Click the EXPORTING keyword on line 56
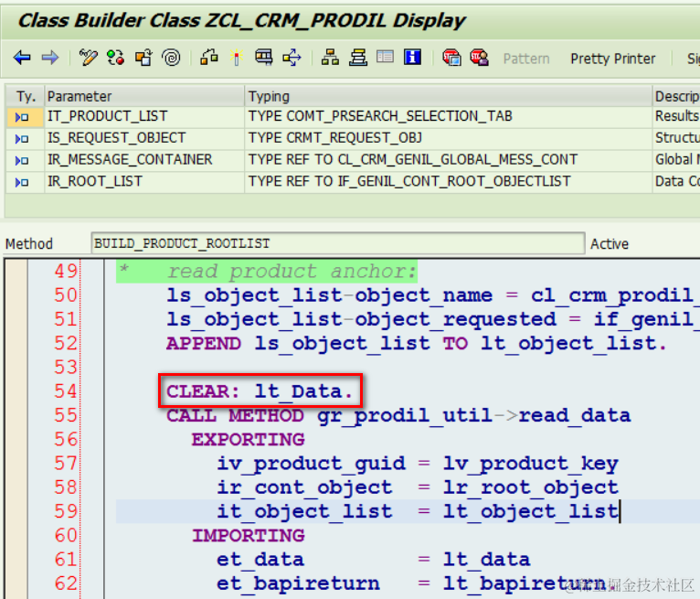The height and width of the screenshot is (599, 700). point(249,440)
